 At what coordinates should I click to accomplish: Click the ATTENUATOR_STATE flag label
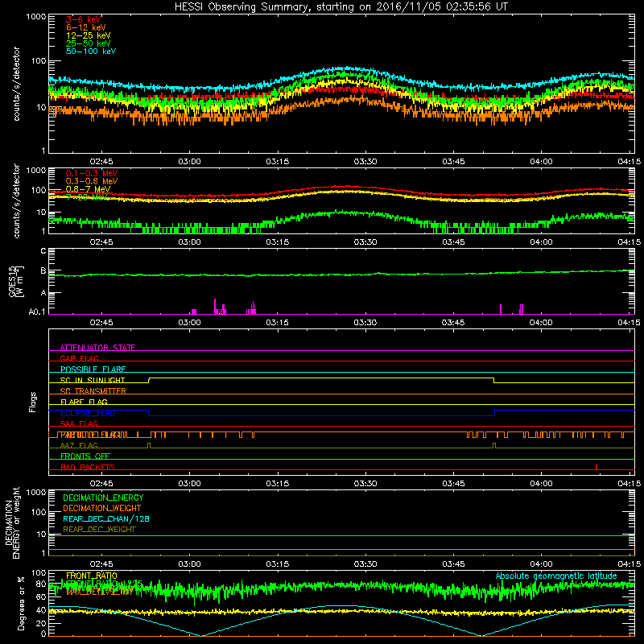pos(97,348)
